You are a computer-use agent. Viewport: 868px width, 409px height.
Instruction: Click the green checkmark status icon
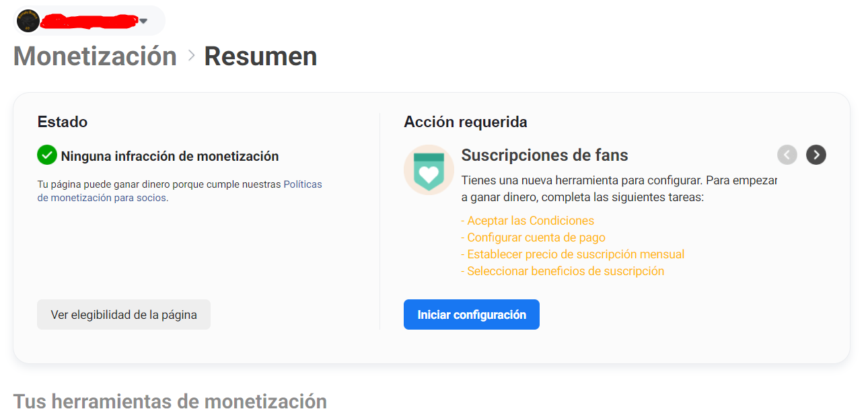tap(46, 155)
